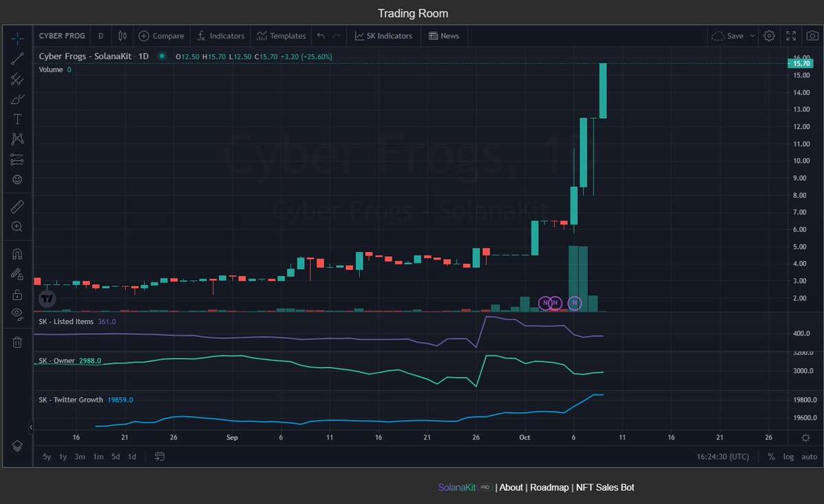Toggle hide all drawings eye icon
Viewport: 824px width, 504px height.
(17, 314)
